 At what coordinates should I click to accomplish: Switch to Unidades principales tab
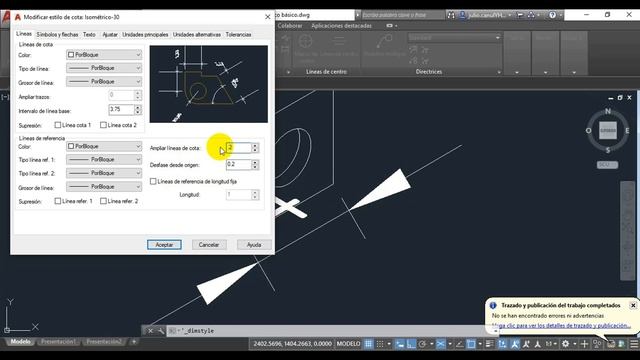pyautogui.click(x=145, y=35)
